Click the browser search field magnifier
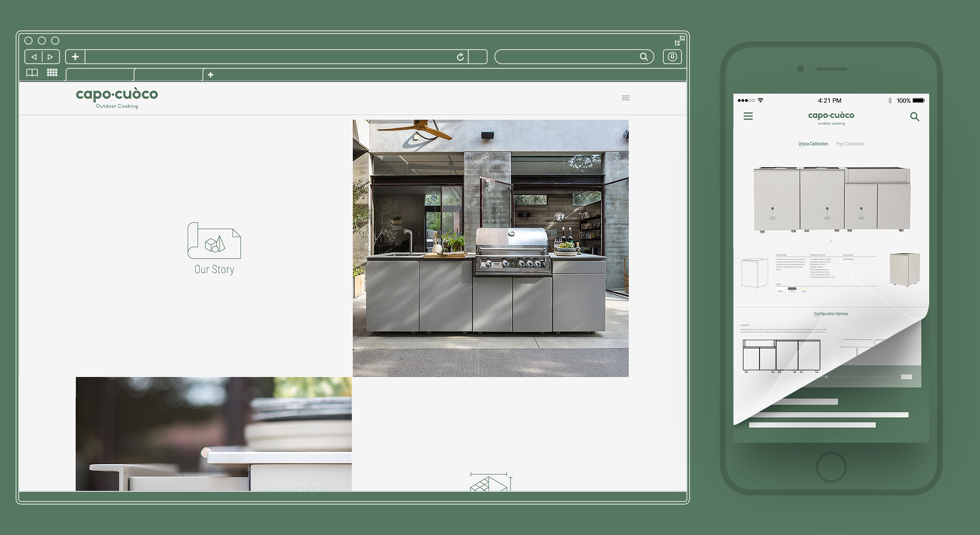This screenshot has height=535, width=980. coord(644,57)
